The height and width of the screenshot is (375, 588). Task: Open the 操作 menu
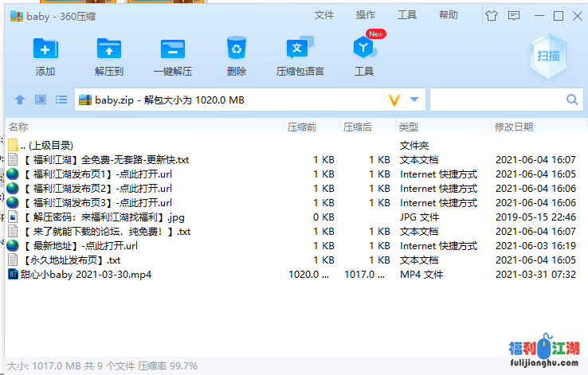coord(366,15)
